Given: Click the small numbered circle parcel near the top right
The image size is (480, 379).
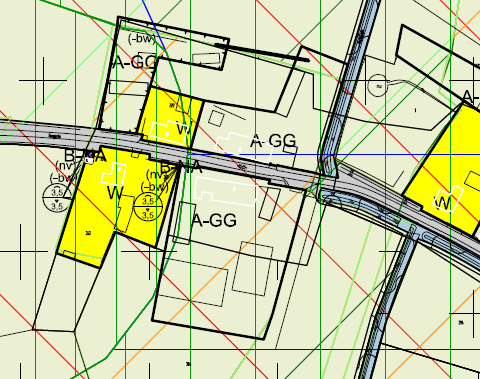Looking at the screenshot, I should [378, 86].
